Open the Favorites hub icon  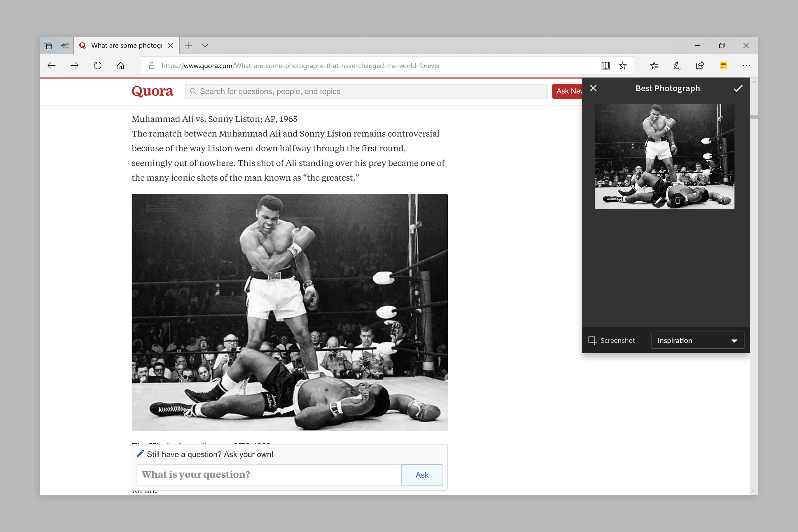[x=654, y=66]
